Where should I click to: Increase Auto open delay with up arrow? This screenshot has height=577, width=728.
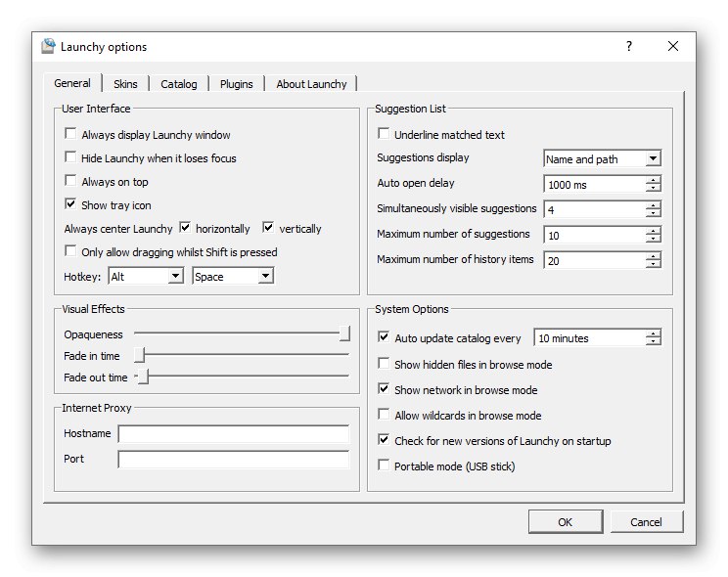653,180
